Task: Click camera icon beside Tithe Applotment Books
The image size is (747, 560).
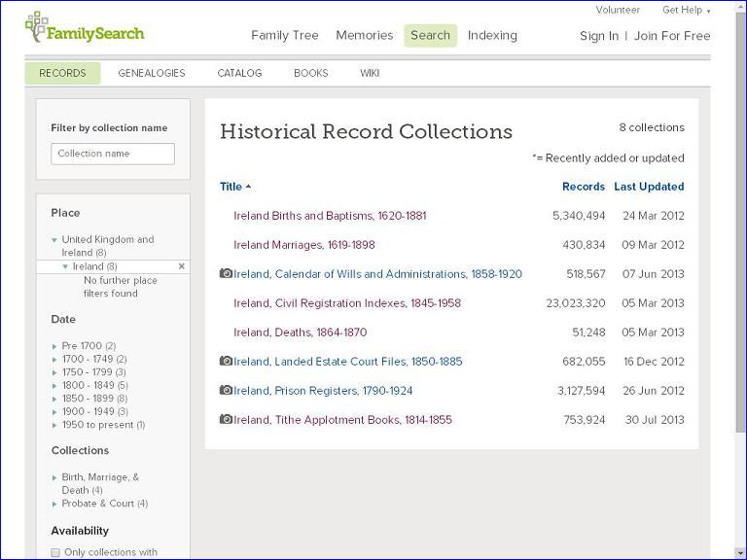Action: coord(226,419)
